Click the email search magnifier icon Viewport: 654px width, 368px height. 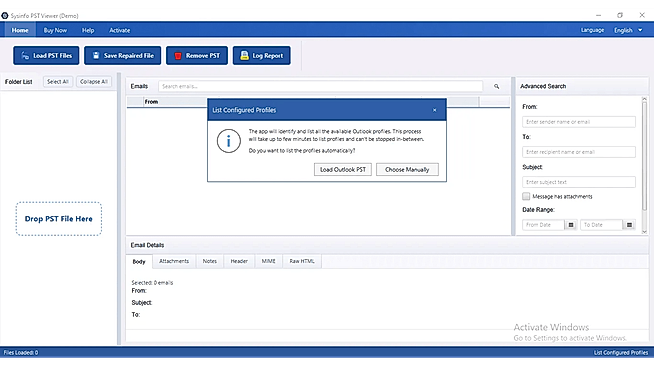[x=496, y=86]
